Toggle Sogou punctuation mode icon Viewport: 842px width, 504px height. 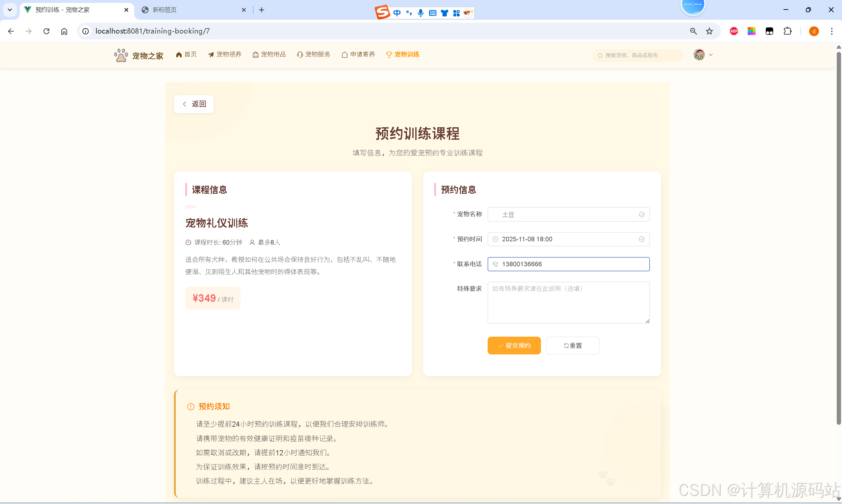409,13
